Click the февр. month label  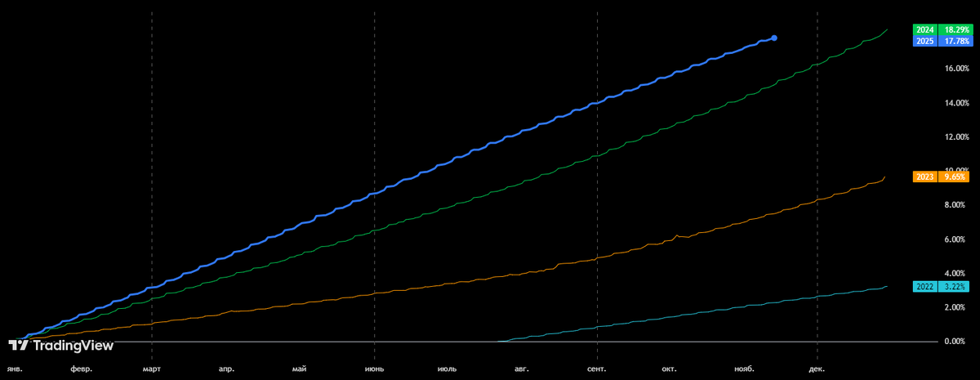tap(82, 369)
